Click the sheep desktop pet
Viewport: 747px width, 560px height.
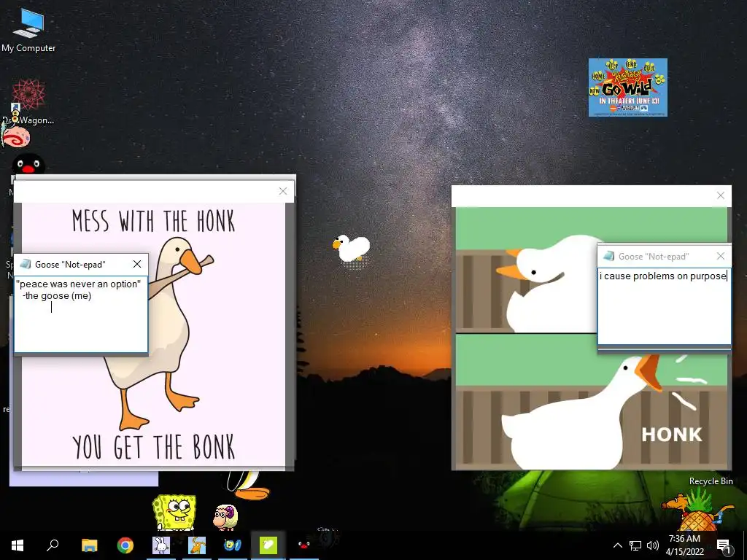pos(225,517)
